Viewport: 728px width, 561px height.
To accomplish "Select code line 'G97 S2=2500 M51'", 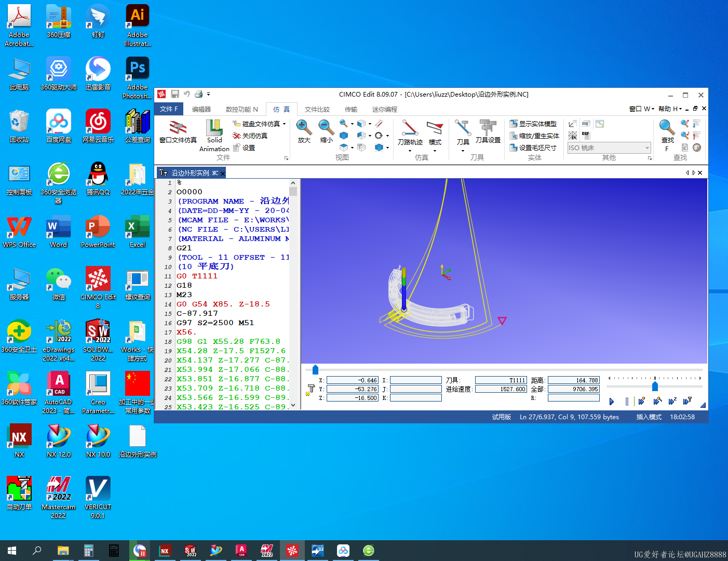I will coord(215,323).
